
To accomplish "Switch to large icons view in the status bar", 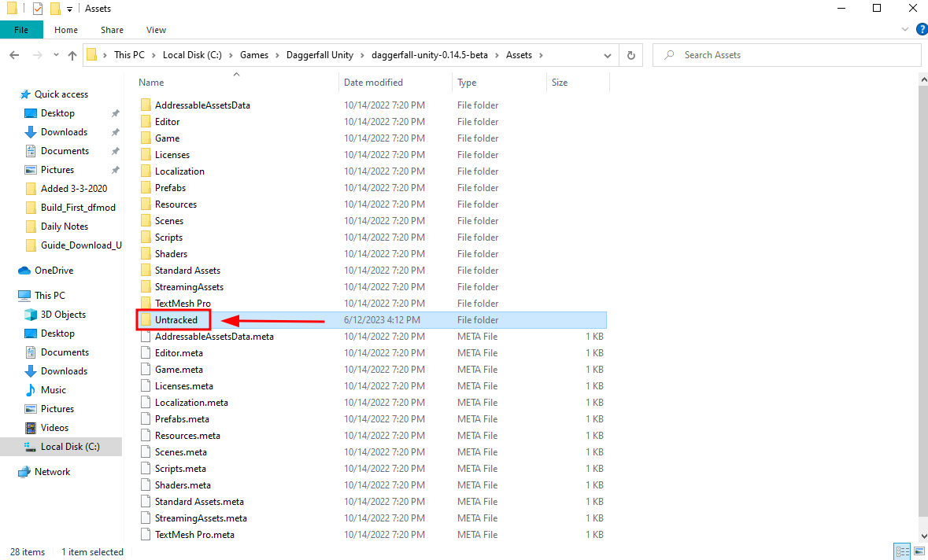I will click(x=919, y=551).
